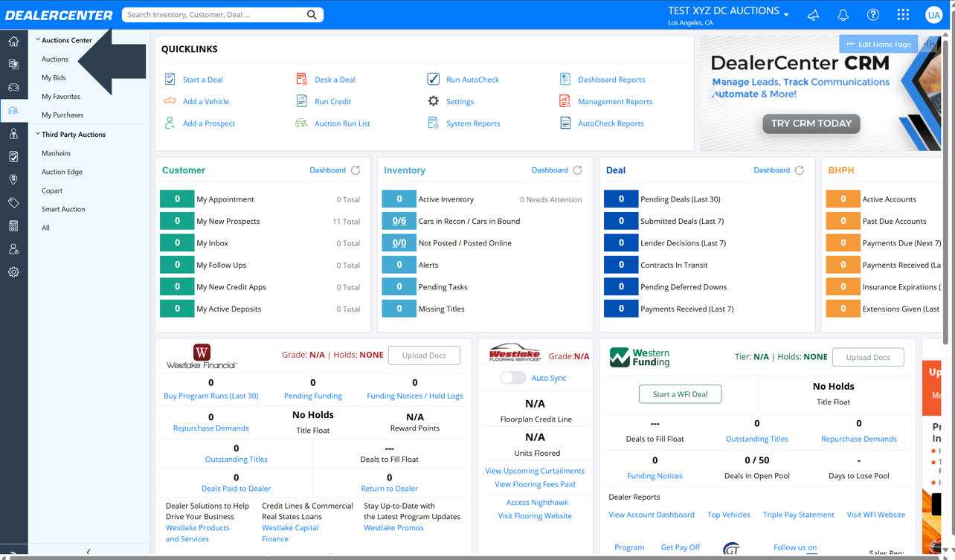Refresh the Customer panel

(356, 170)
